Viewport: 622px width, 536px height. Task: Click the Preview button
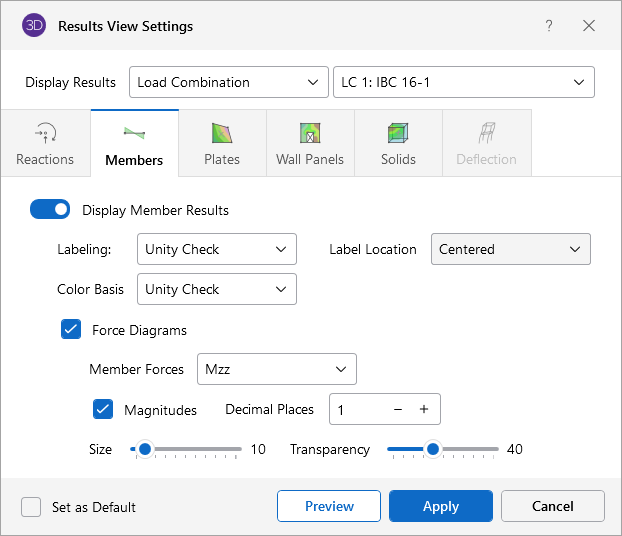coord(329,506)
